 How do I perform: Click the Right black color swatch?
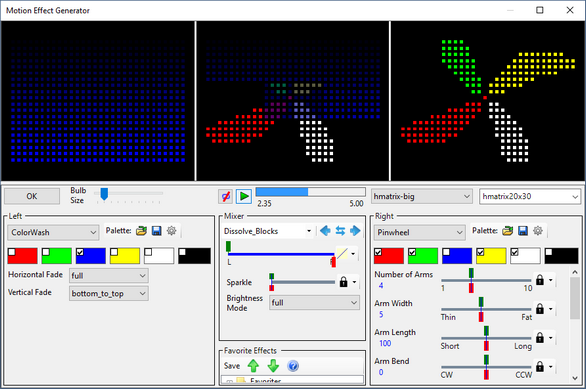[x=561, y=256]
